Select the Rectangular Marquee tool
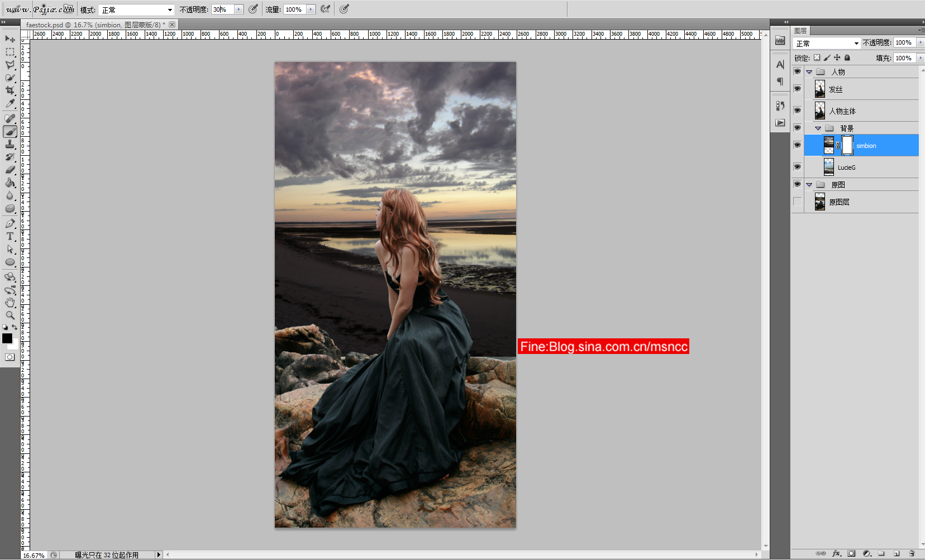Image resolution: width=925 pixels, height=560 pixels. click(10, 52)
